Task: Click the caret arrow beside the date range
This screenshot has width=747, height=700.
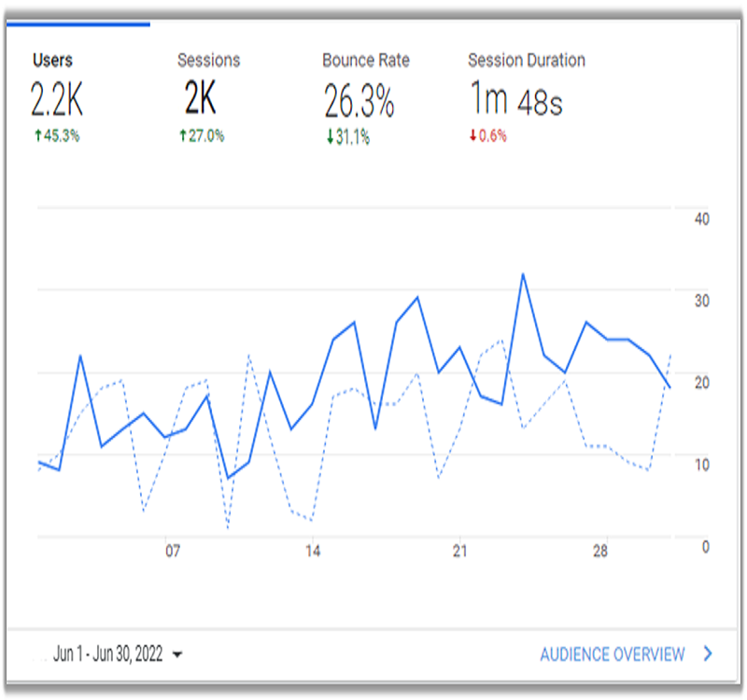Action: click(177, 655)
